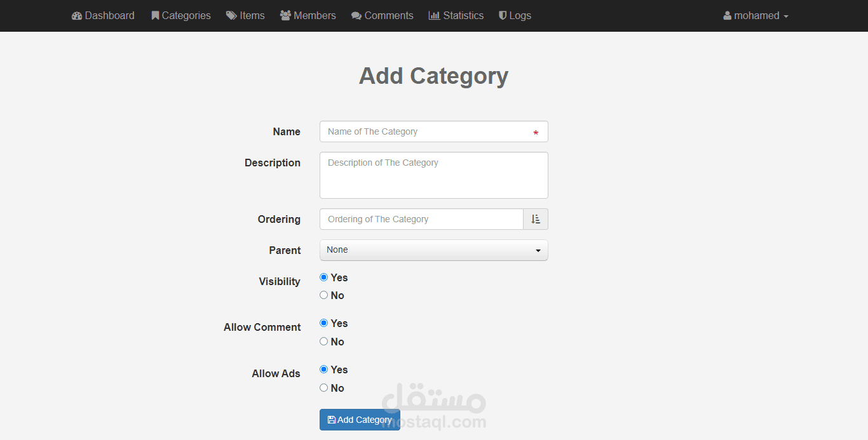Expand the mohamed user menu

coord(756,16)
